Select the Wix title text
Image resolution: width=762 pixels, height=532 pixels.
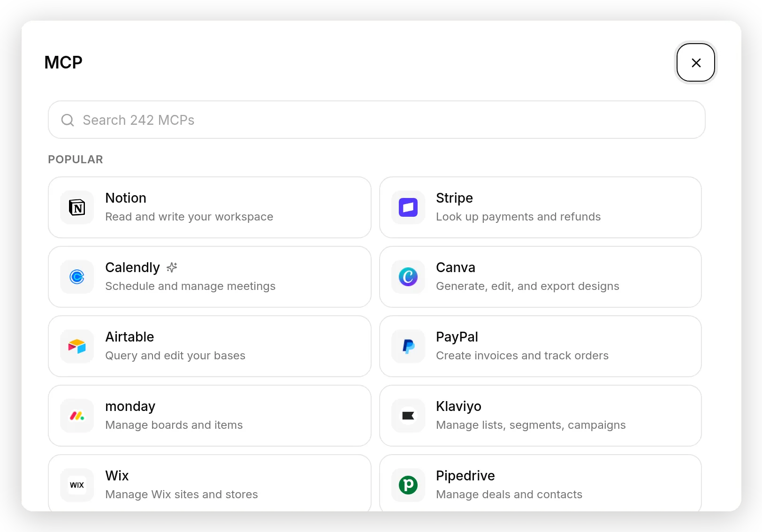point(117,476)
